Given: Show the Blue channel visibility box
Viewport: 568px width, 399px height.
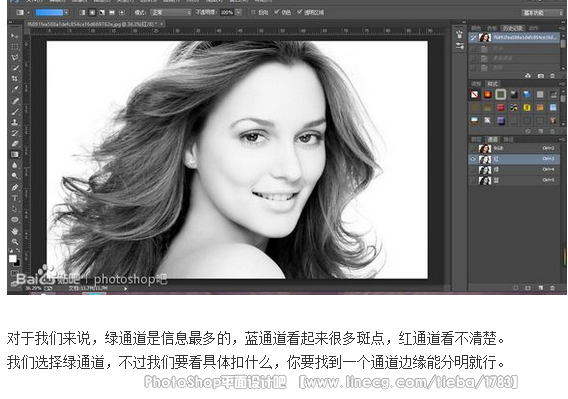Looking at the screenshot, I should tap(473, 180).
